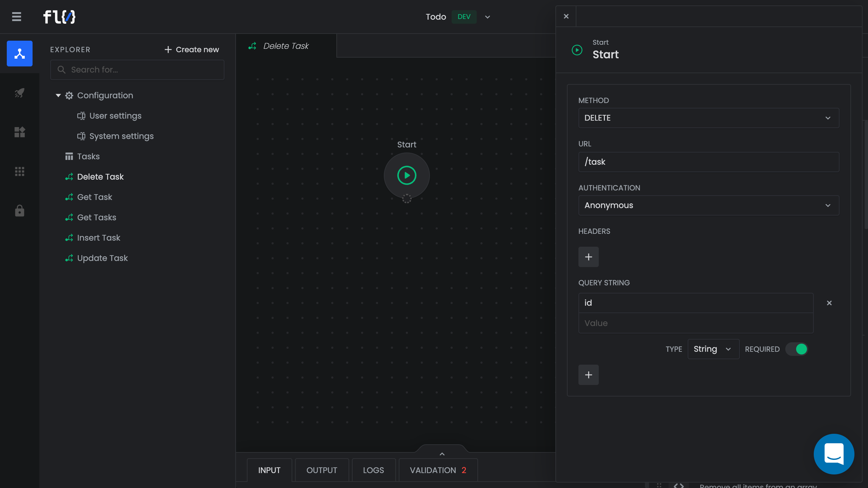
Task: Switch to the INPUT tab
Action: (x=269, y=470)
